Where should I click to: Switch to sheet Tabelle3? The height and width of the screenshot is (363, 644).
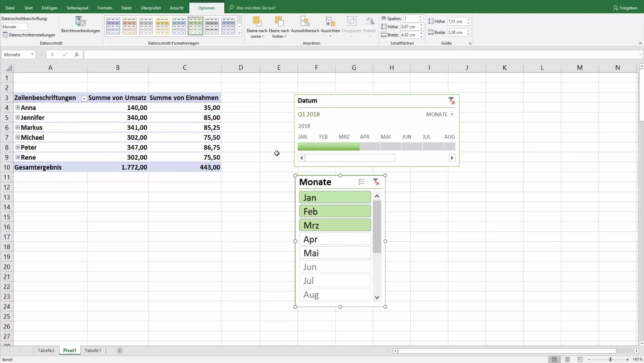pyautogui.click(x=46, y=351)
